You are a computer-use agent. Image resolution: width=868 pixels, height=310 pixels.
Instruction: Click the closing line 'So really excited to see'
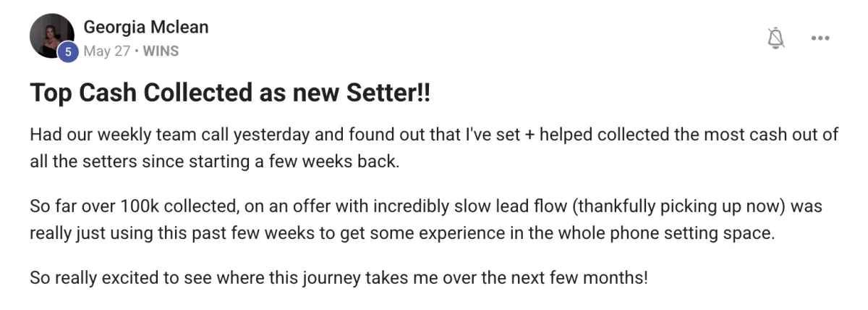tap(339, 277)
